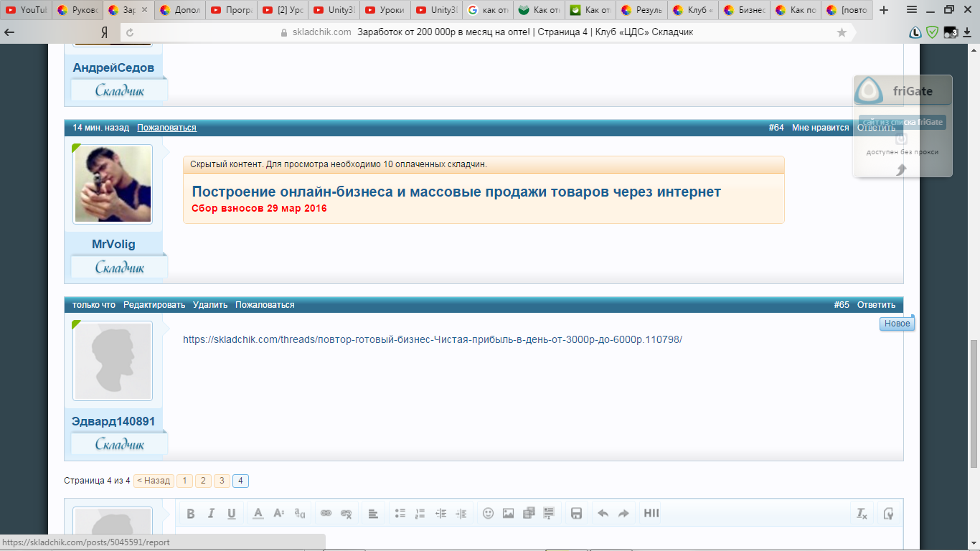Viewport: 980px width, 551px height.
Task: Bookmark this page with the star icon
Action: 842,32
